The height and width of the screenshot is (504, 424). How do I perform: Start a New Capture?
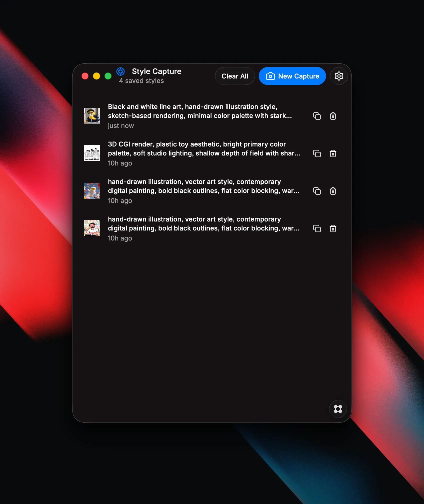pos(292,76)
